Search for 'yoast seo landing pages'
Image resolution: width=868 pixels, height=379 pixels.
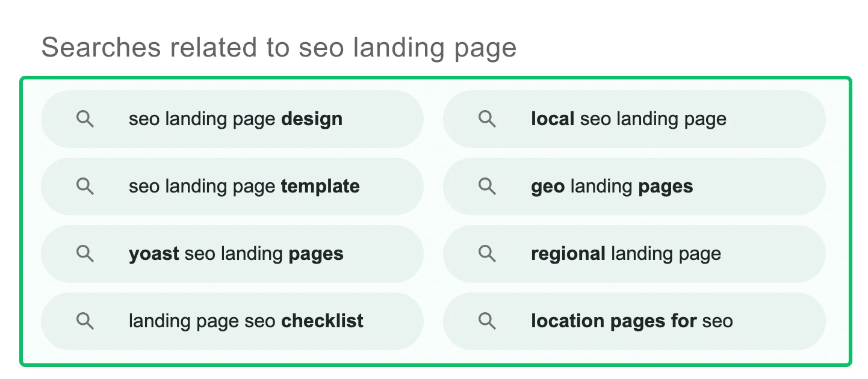click(236, 254)
